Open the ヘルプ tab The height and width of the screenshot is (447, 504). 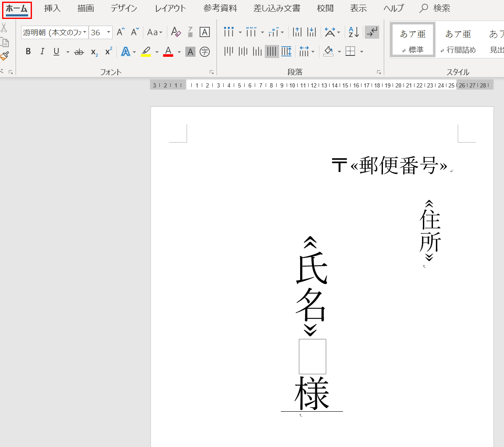[393, 8]
